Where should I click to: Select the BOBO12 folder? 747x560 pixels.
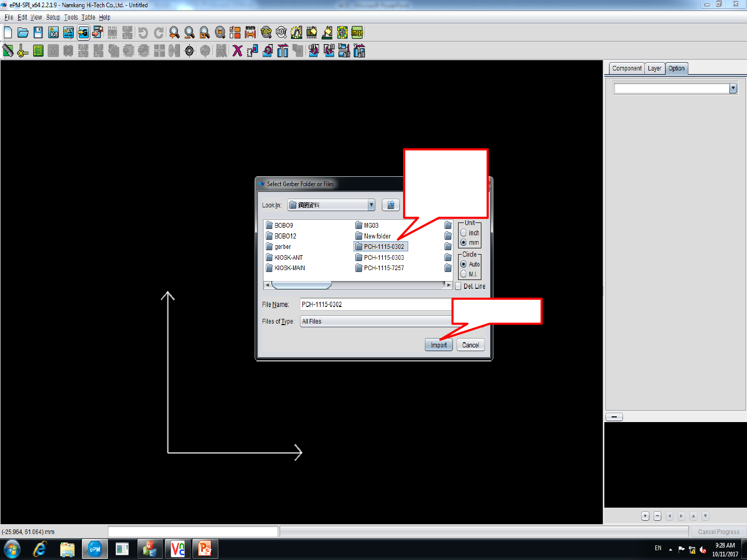pos(281,236)
